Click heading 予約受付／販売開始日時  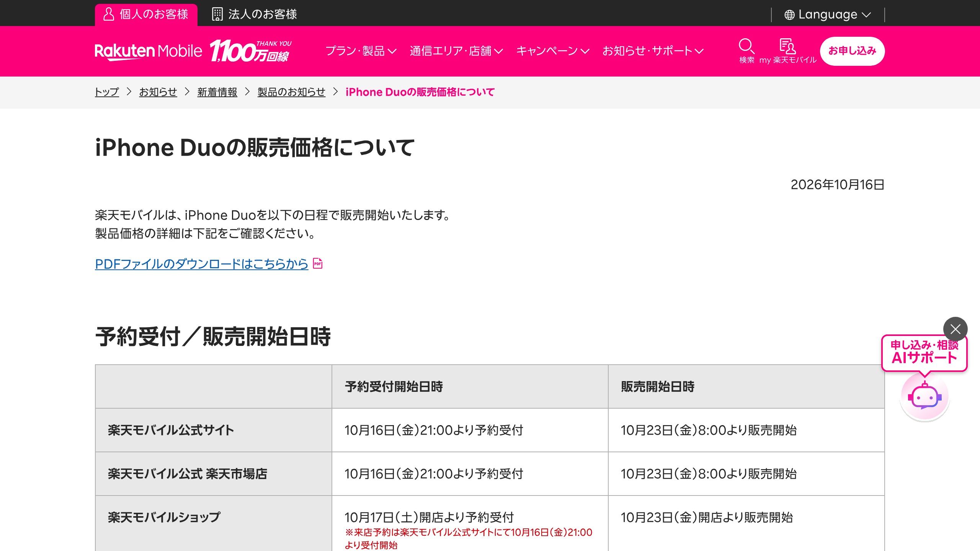point(213,337)
